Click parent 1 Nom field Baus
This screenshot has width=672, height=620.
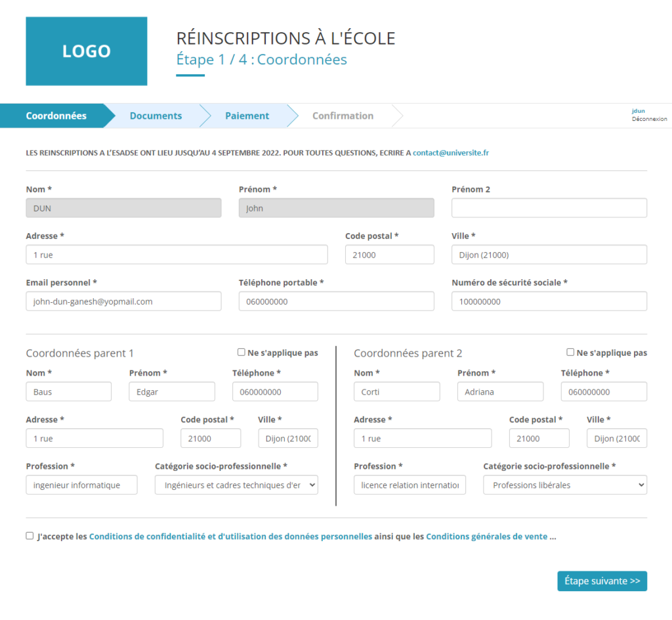pyautogui.click(x=68, y=391)
